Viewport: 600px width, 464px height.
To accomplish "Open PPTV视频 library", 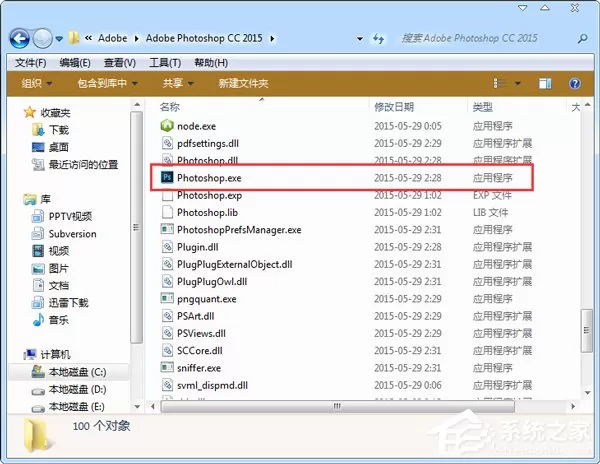I will (x=70, y=217).
